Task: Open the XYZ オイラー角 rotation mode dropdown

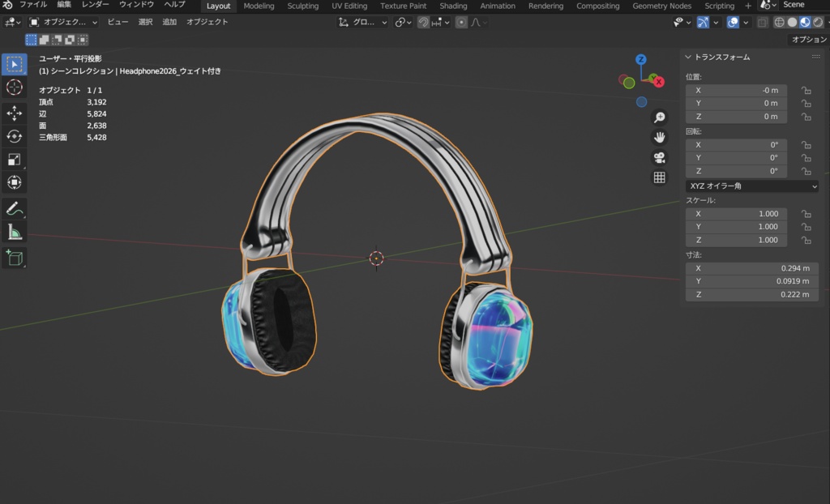Action: pos(751,186)
